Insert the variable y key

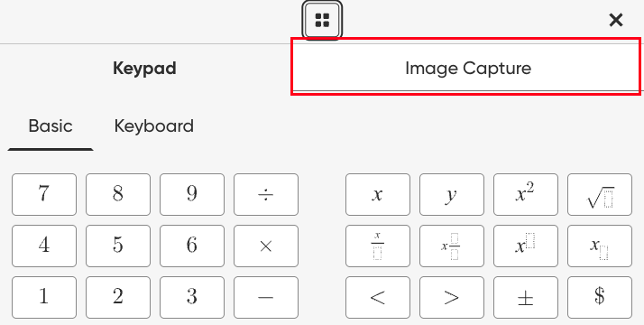452,195
